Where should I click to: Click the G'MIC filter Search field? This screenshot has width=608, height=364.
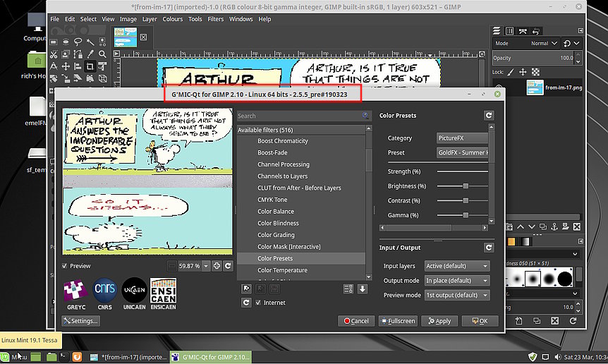(x=303, y=116)
